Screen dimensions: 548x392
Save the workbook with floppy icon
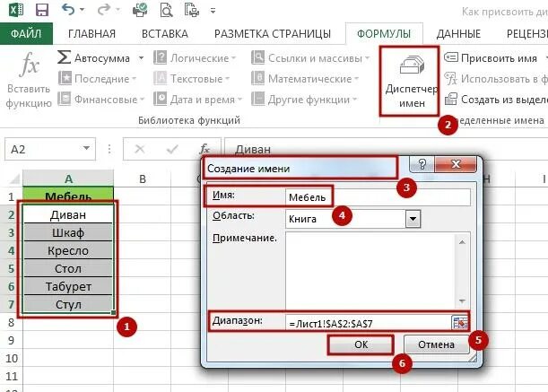42,10
